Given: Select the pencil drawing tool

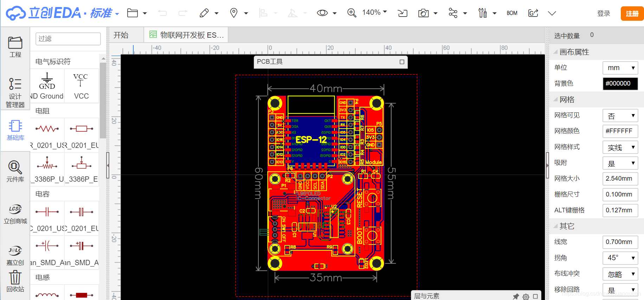Looking at the screenshot, I should pyautogui.click(x=204, y=13).
